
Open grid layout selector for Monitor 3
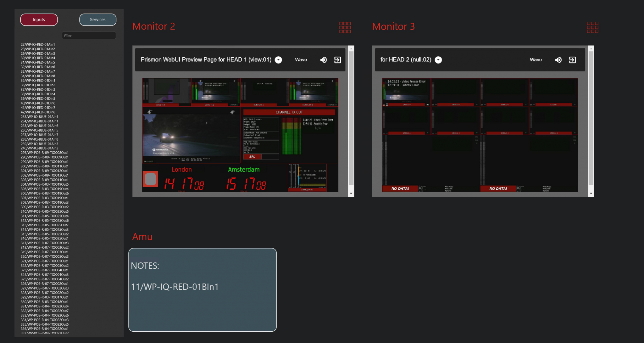tap(592, 27)
